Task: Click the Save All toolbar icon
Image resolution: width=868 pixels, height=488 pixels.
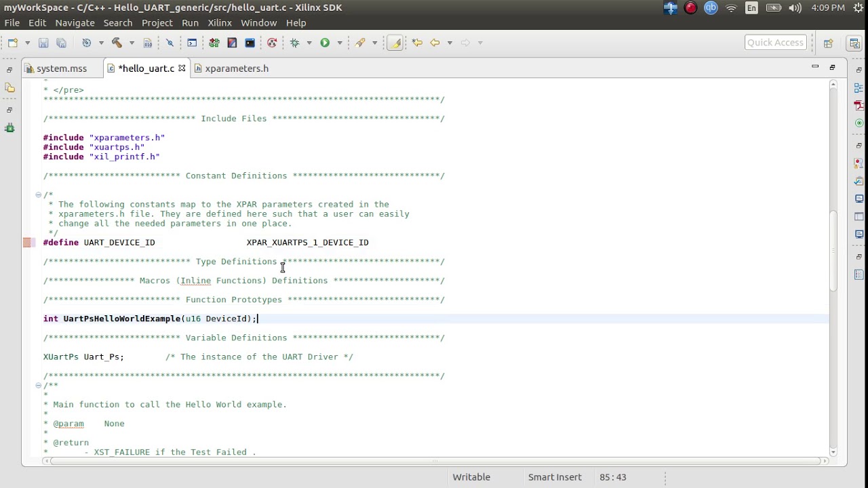Action: click(x=61, y=43)
